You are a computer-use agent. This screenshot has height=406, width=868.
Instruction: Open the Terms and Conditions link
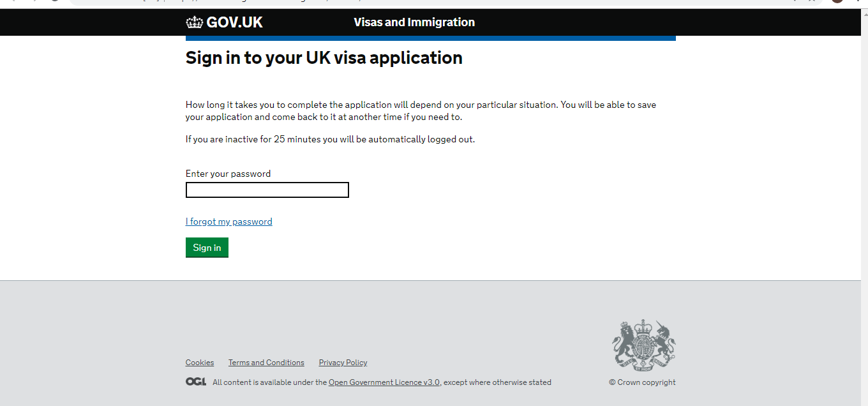(x=266, y=362)
